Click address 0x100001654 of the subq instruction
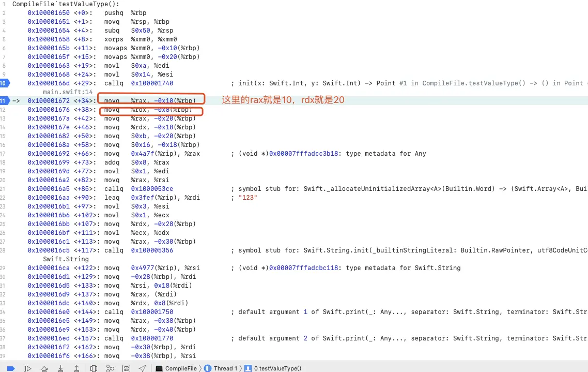This screenshot has height=372, width=588. pyautogui.click(x=49, y=31)
